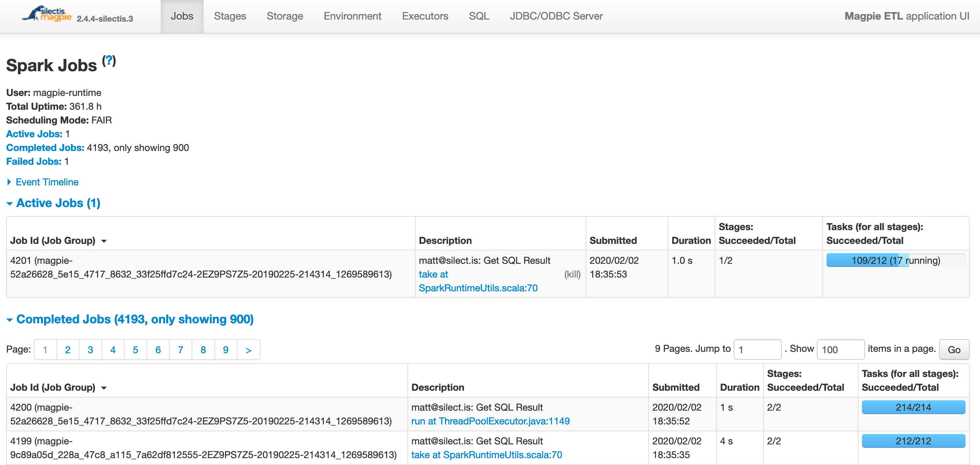Open the Executors tab

[425, 16]
